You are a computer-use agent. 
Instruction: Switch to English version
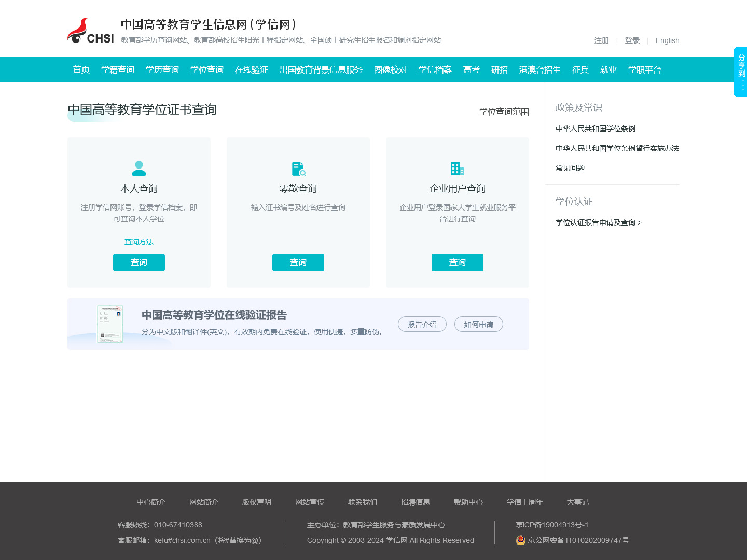tap(668, 40)
